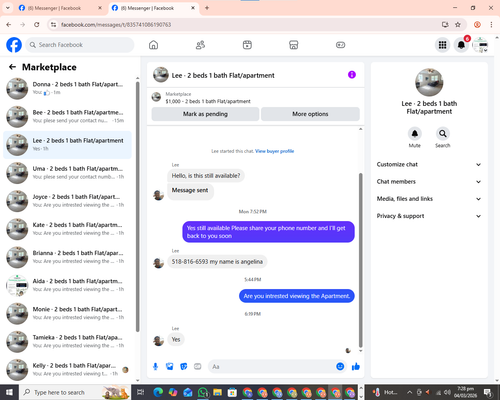Open Bee's conversation

pyautogui.click(x=67, y=117)
